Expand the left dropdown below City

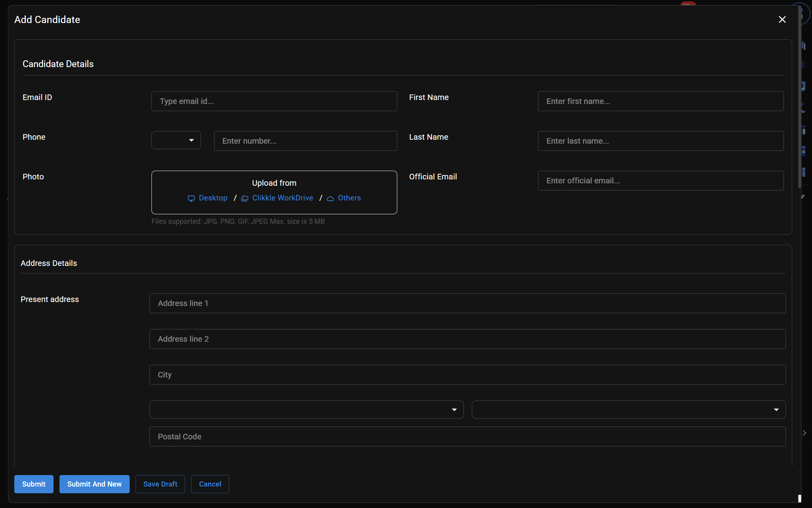306,410
